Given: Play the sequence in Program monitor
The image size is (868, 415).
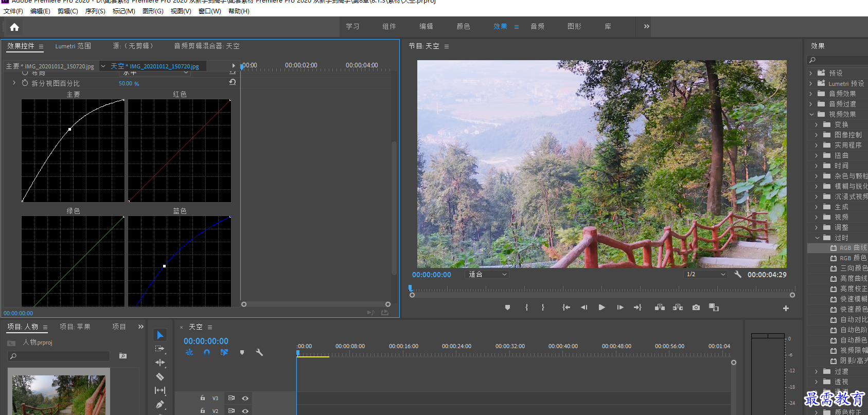Looking at the screenshot, I should click(601, 308).
